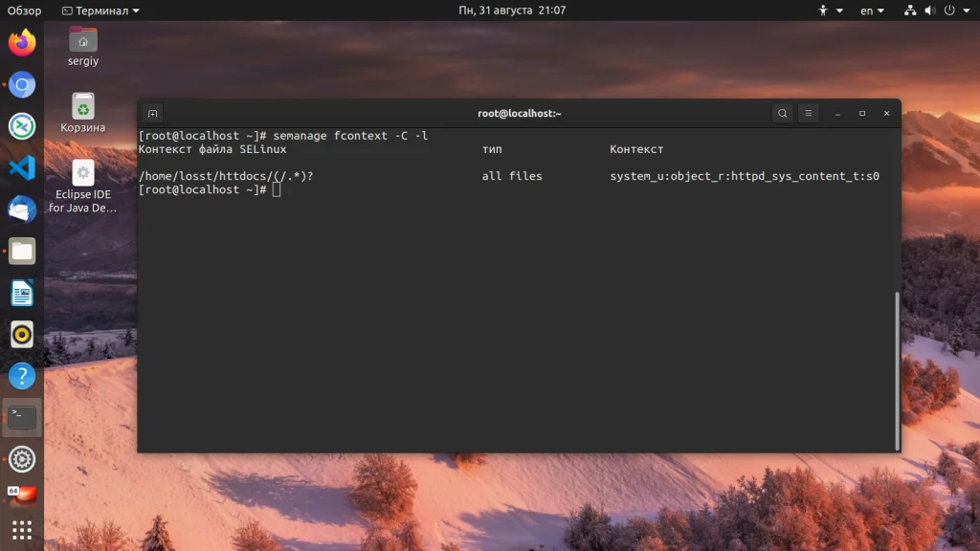
Task: Launch Eclipse IDE desktop shortcut
Action: point(83,187)
